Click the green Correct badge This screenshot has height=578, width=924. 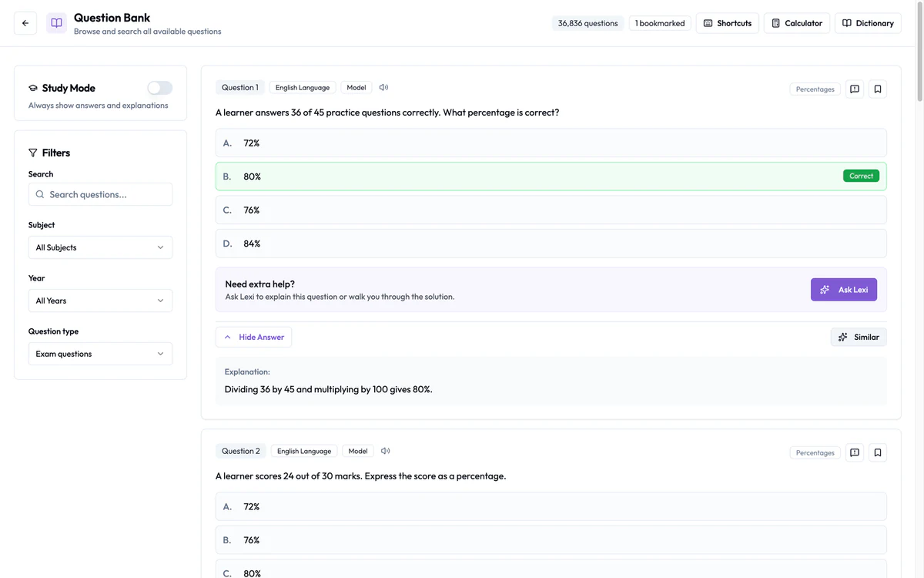tap(861, 176)
